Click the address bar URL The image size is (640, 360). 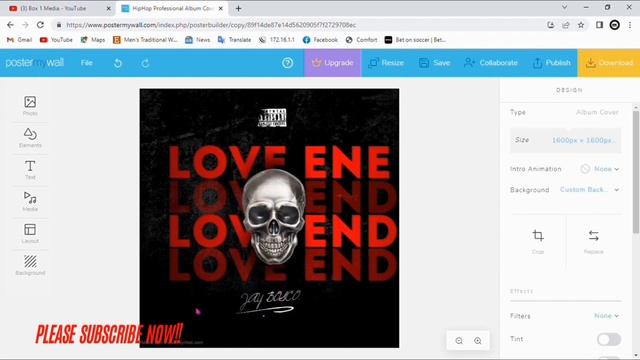point(211,25)
